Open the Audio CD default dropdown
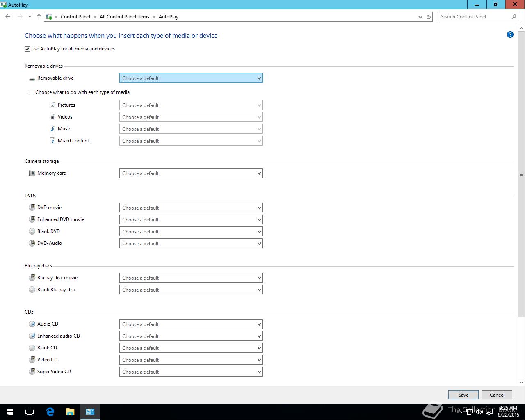 191,324
